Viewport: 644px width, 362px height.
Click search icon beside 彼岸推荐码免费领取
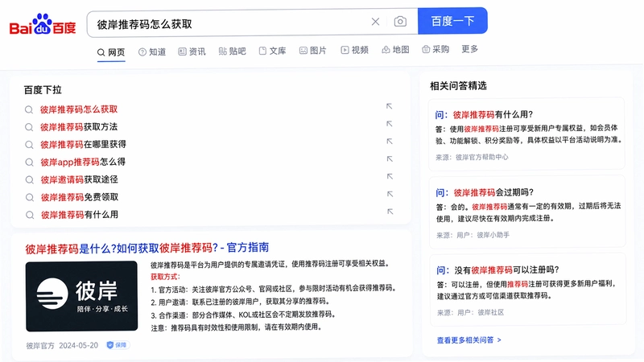point(30,197)
